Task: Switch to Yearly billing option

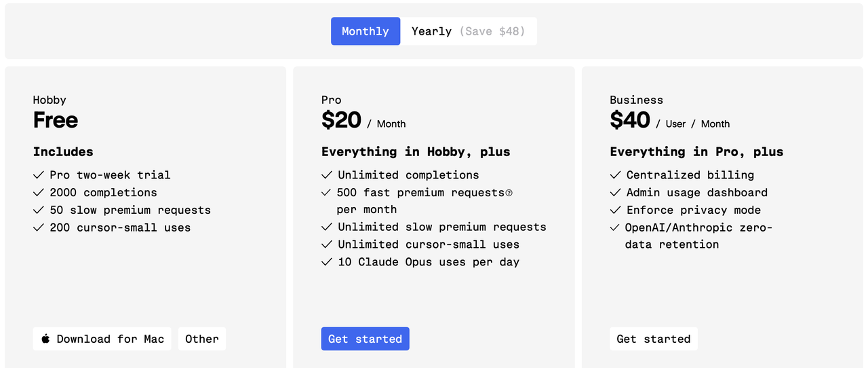Action: (x=468, y=31)
